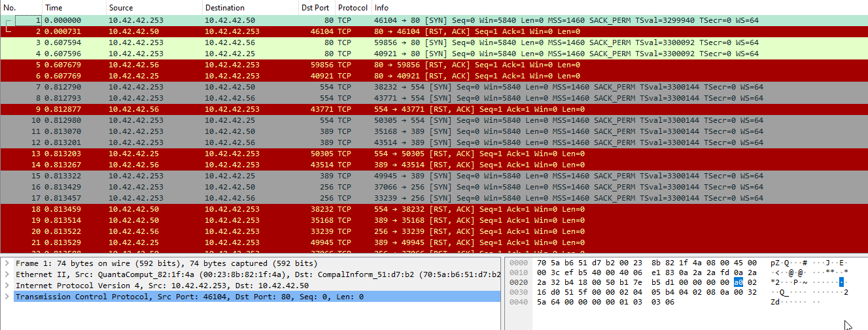Select packet 18 RST, ACK 554 to 38232
The width and height of the screenshot is (868, 330).
[x=434, y=209]
